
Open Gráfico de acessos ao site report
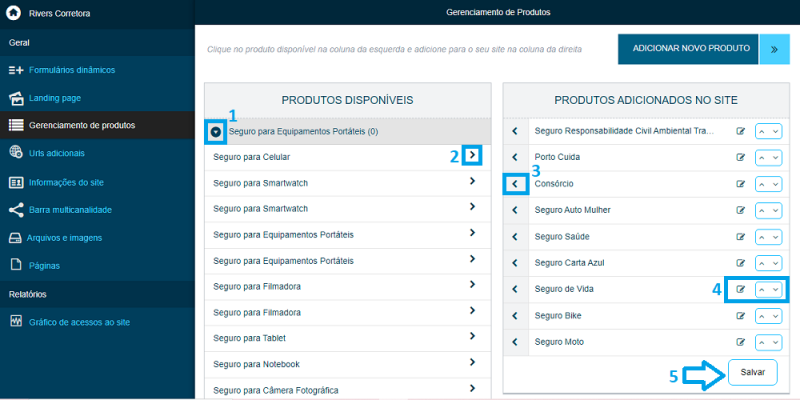tap(79, 322)
